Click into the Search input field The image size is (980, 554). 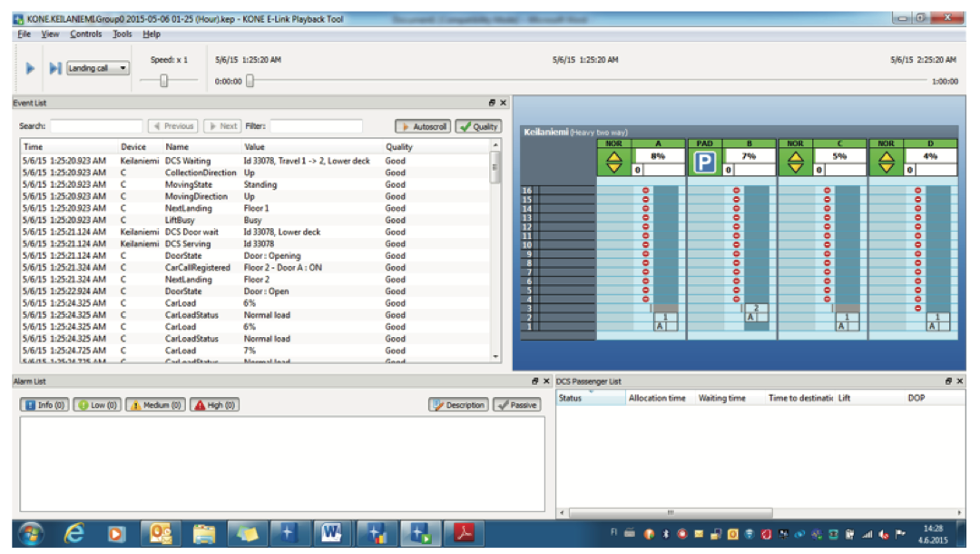pyautogui.click(x=95, y=126)
